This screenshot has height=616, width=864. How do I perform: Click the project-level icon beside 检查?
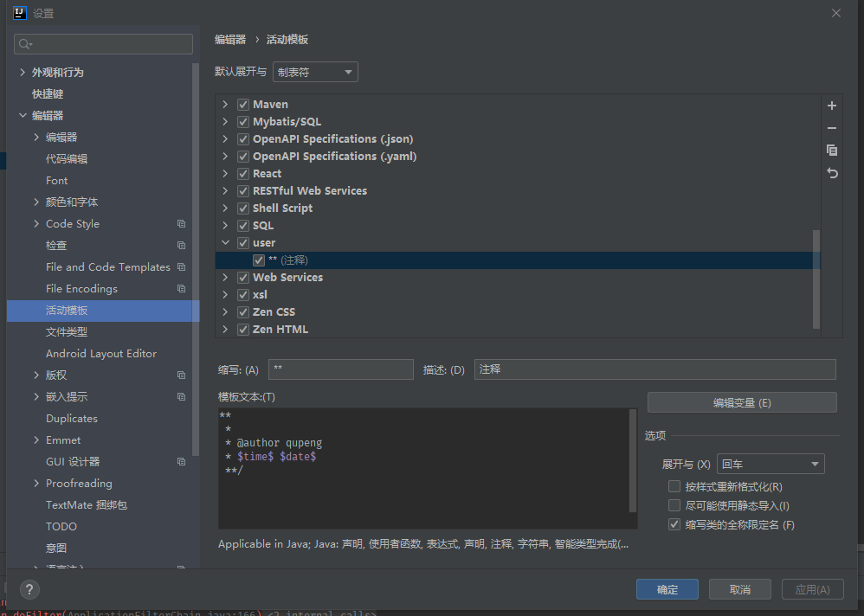pos(181,245)
